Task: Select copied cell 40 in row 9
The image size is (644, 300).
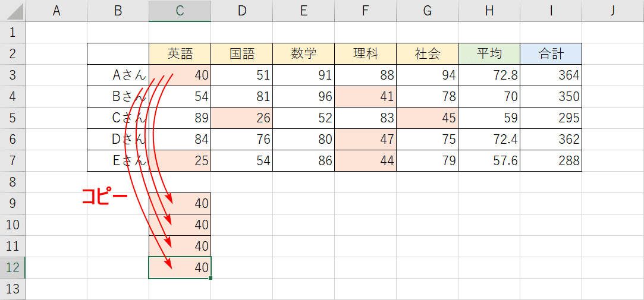Action: click(180, 204)
